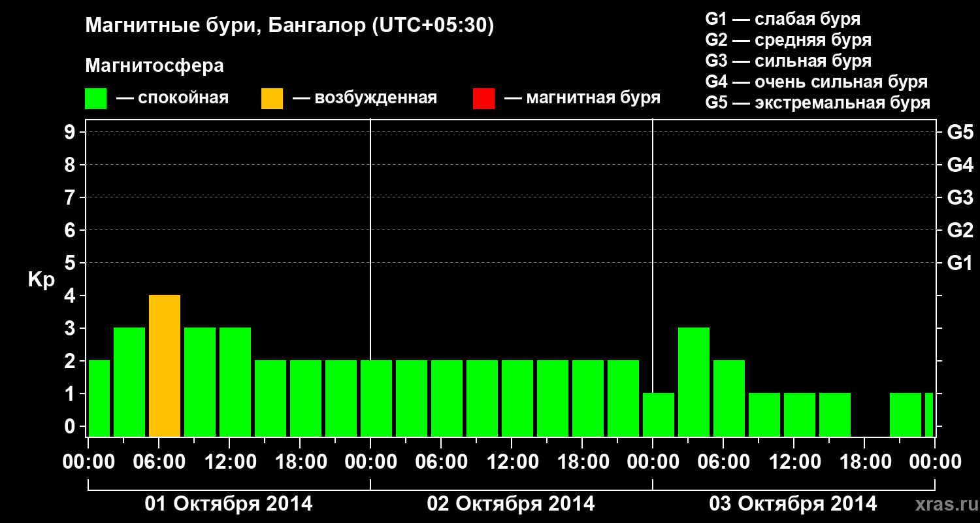980x523 pixels.
Task: Click the red 'магнитная буря' legend swatch
Action: (483, 99)
